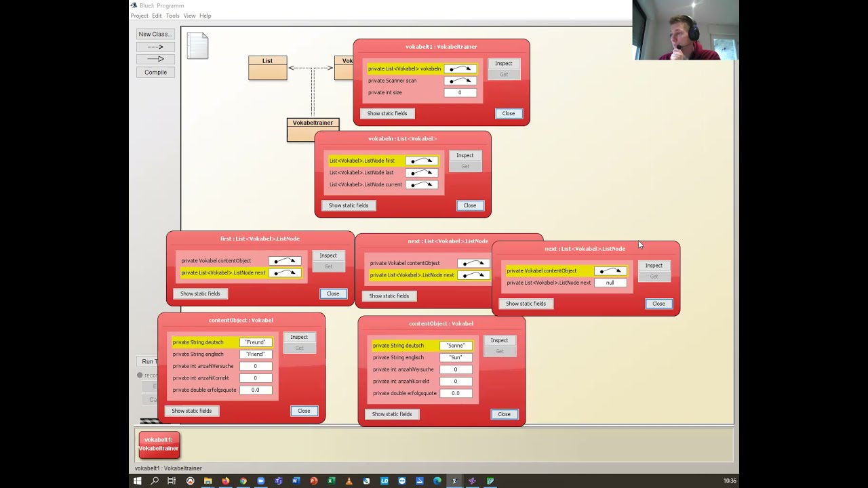Image resolution: width=868 pixels, height=488 pixels.
Task: Open the Tools menu
Action: tap(173, 16)
